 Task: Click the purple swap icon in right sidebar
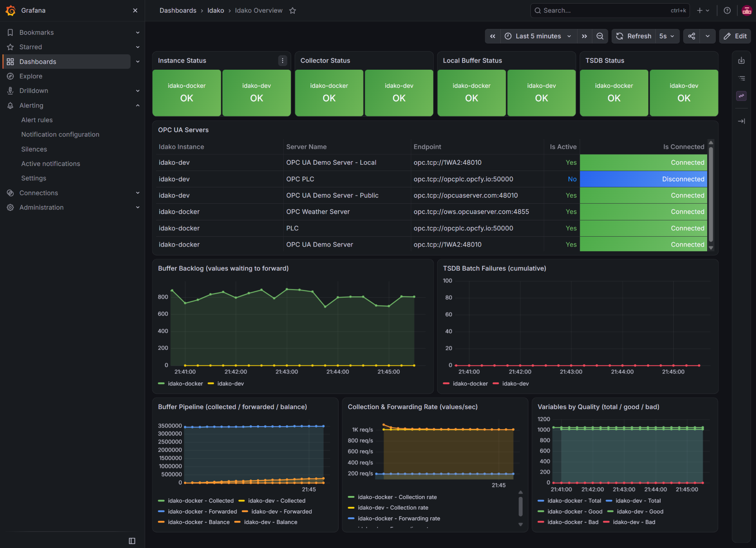pyautogui.click(x=742, y=96)
